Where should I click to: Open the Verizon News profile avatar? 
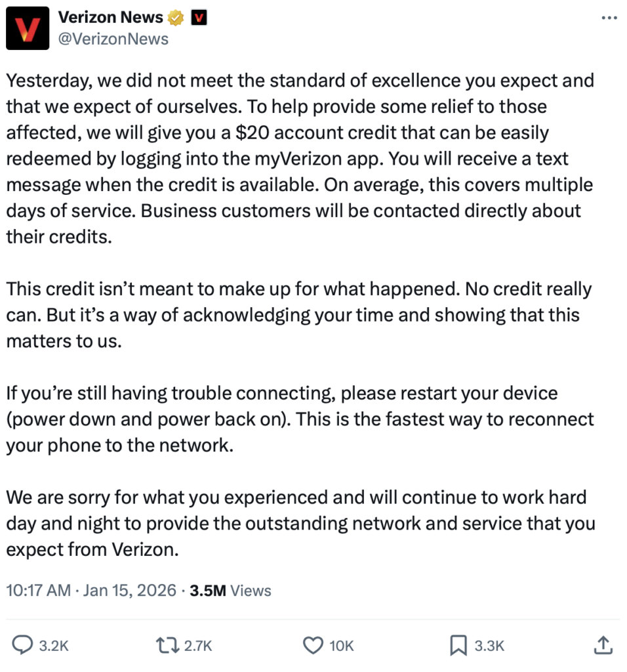(x=28, y=28)
